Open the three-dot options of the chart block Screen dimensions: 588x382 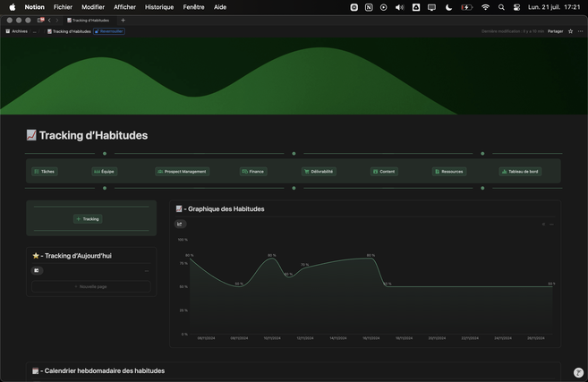pos(551,225)
